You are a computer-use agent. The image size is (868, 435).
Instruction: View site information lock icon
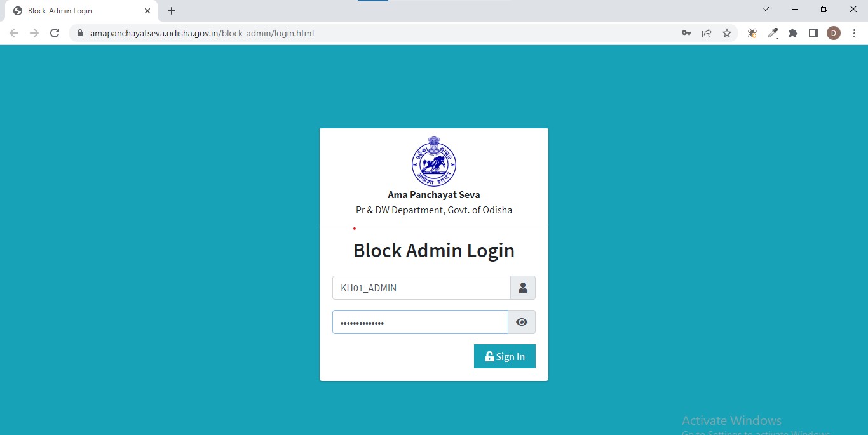[80, 33]
